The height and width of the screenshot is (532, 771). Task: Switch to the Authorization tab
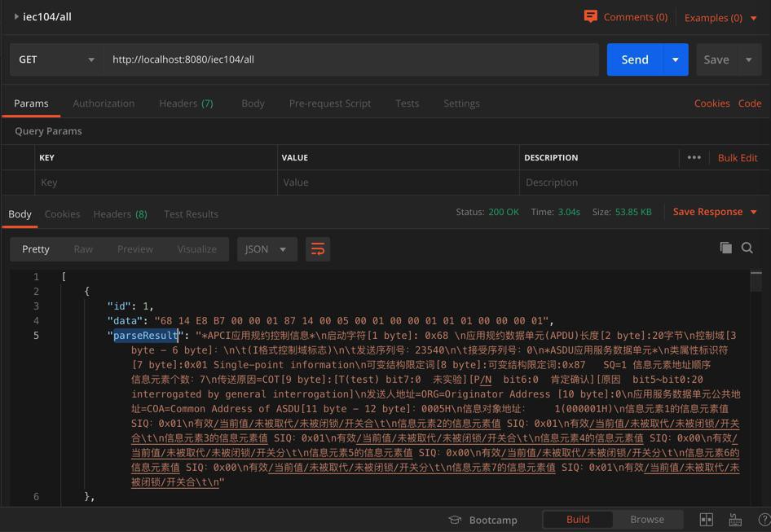(104, 103)
